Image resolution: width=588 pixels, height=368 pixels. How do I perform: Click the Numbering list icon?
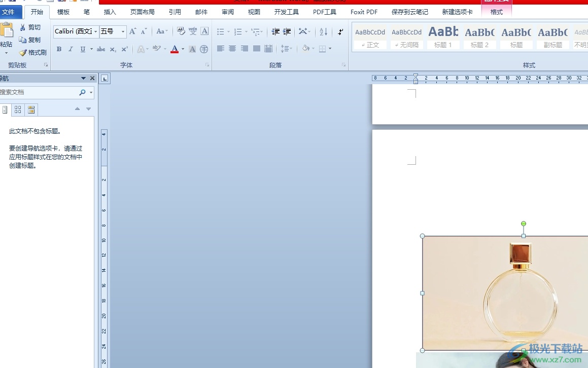pyautogui.click(x=238, y=31)
